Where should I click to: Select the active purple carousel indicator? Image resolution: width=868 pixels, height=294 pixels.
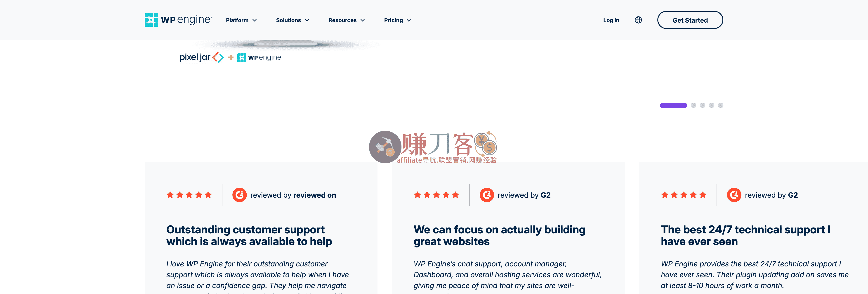tap(673, 106)
